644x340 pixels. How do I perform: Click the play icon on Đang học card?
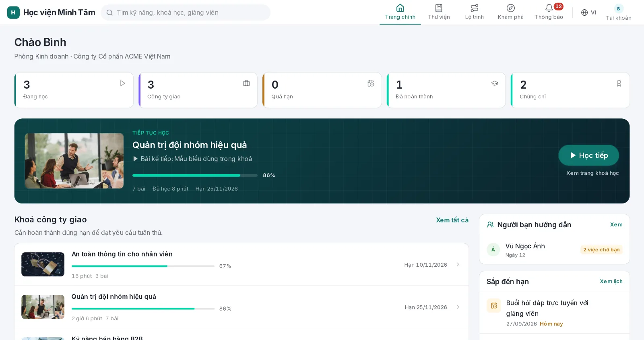(123, 83)
